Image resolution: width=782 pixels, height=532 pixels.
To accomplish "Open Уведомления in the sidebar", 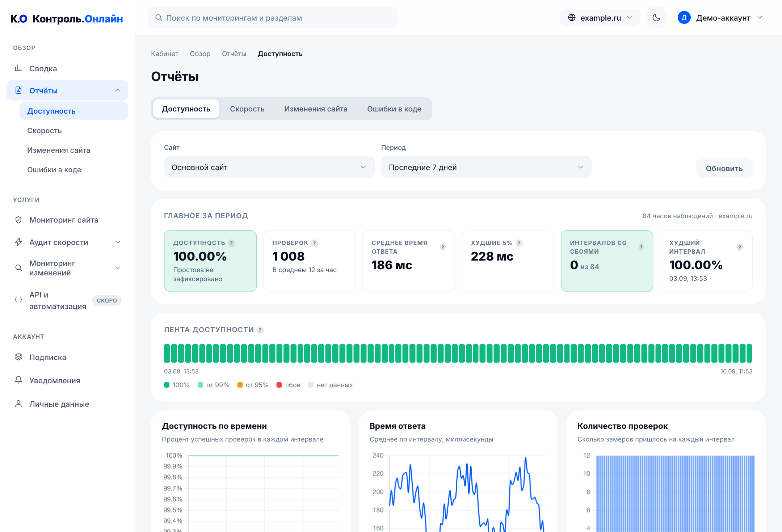I will (x=67, y=380).
